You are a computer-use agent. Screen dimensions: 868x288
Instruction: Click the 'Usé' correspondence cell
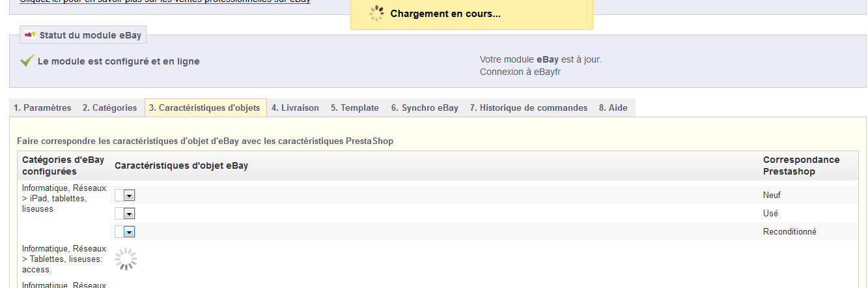(x=770, y=213)
